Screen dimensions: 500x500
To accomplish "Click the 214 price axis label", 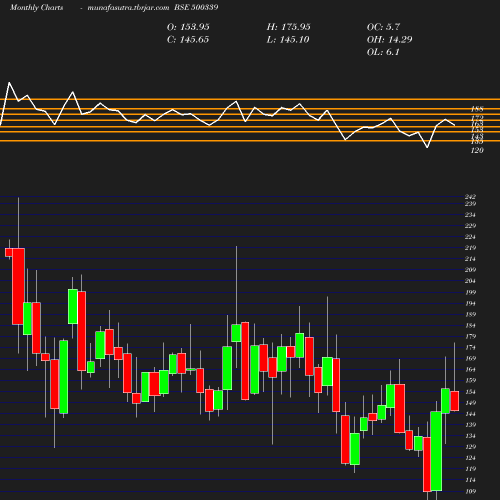I will (x=470, y=259).
